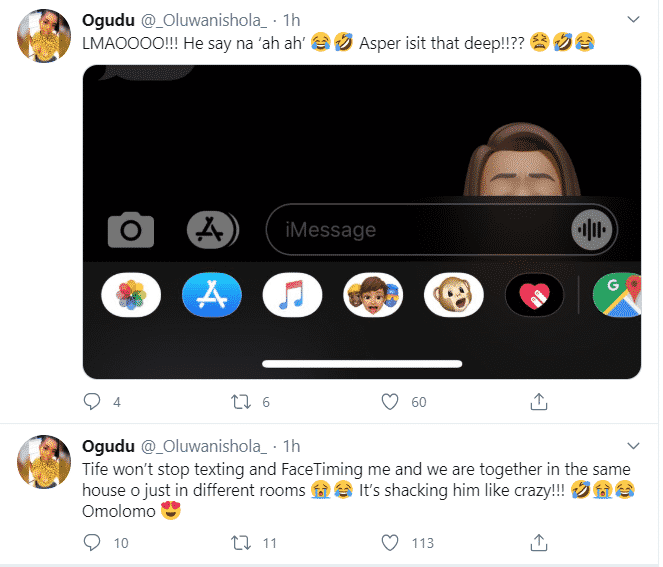The width and height of the screenshot is (663, 567).
Task: Share the first tweet
Action: pos(539,402)
